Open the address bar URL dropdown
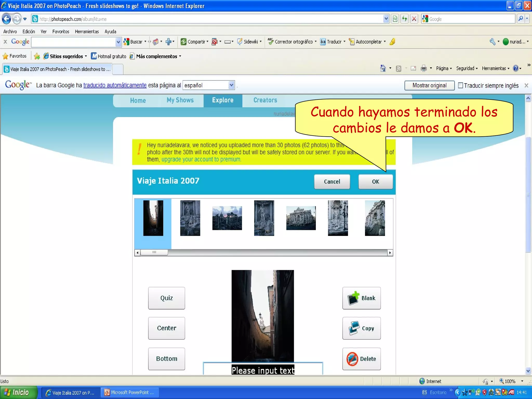Viewport: 532px width, 399px height. point(386,19)
